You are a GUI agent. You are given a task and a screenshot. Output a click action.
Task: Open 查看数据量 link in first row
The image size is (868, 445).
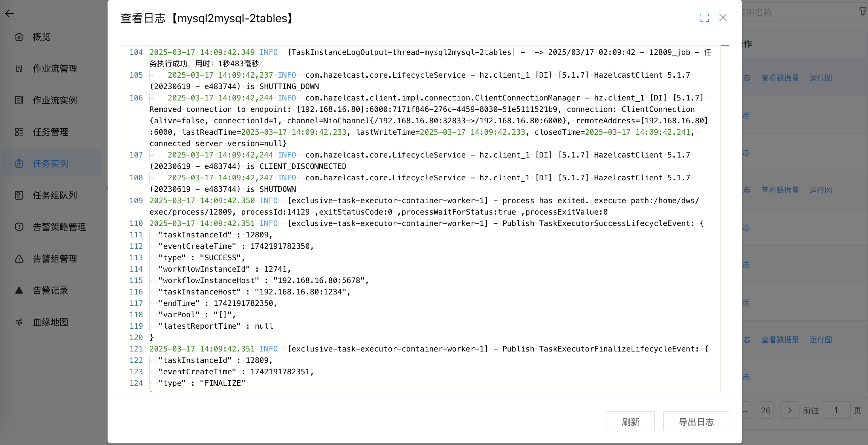coord(780,78)
